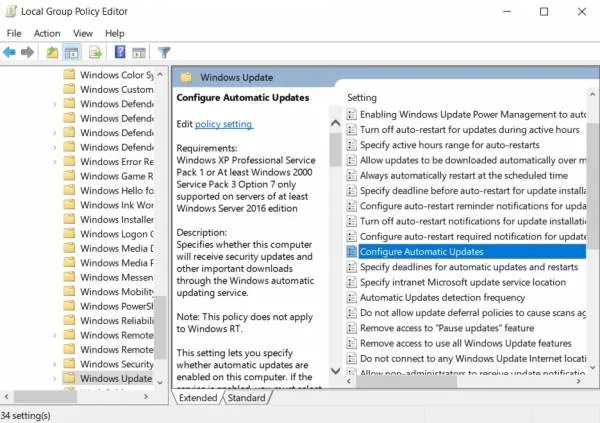
Task: Select Turn off auto-restart during active hours
Action: [x=470, y=129]
